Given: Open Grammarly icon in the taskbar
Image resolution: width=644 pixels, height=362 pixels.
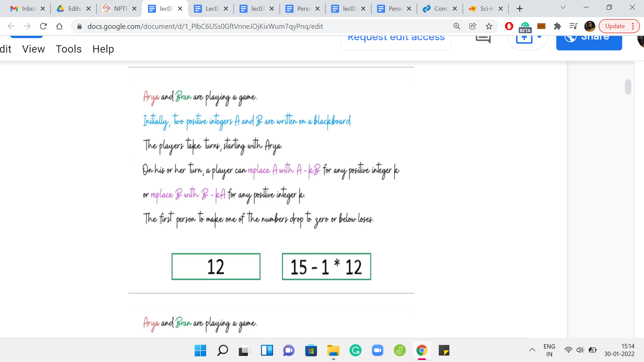Looking at the screenshot, I should tap(355, 351).
